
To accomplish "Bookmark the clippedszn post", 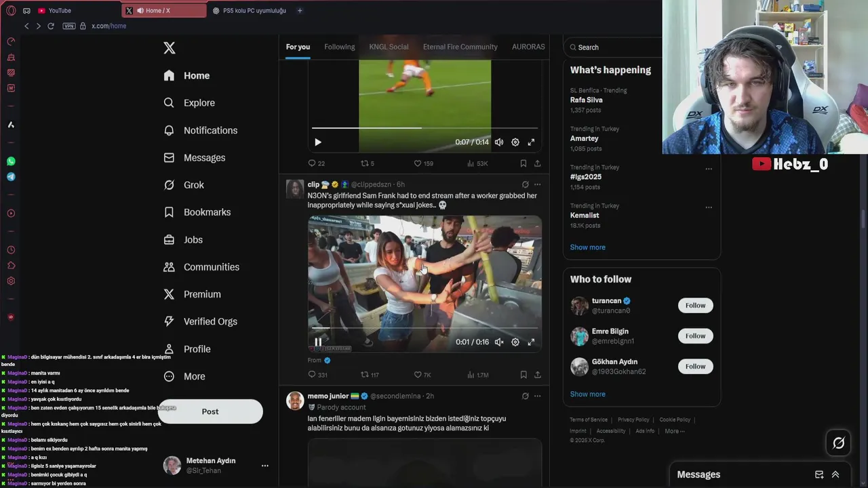I will coord(524,375).
